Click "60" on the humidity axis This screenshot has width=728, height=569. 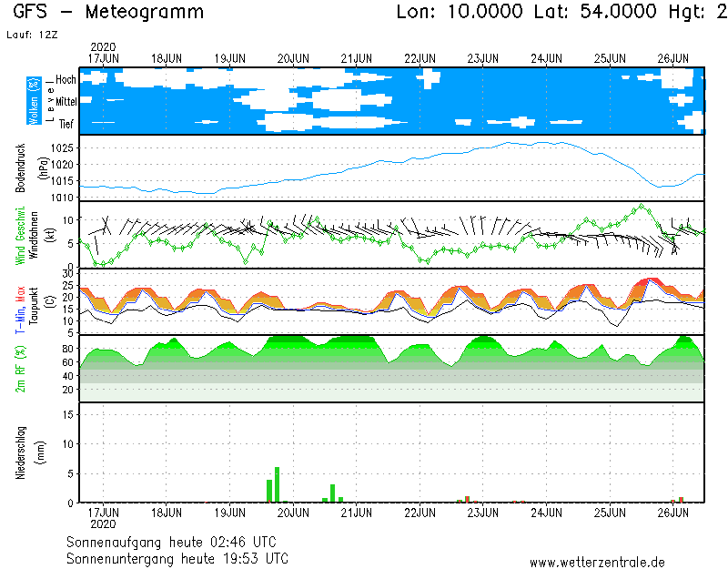pyautogui.click(x=67, y=362)
